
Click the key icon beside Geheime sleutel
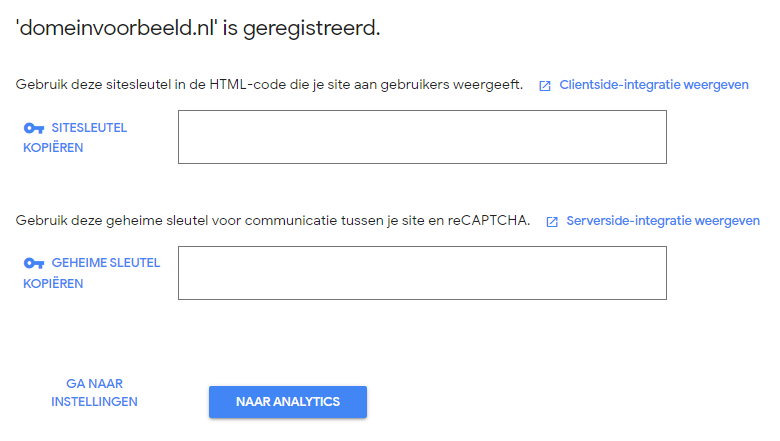pos(33,263)
